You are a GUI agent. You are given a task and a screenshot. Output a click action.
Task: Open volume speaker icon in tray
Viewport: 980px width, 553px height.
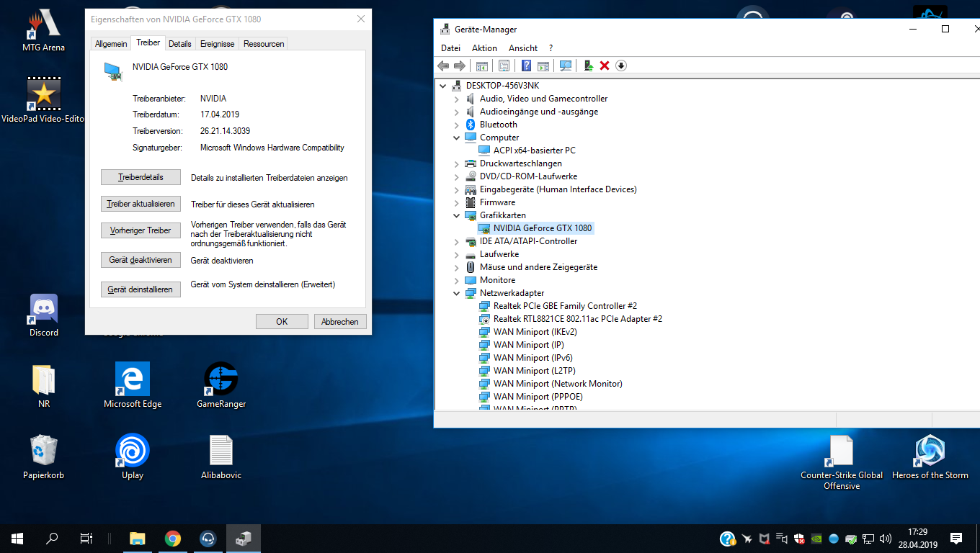pyautogui.click(x=886, y=539)
